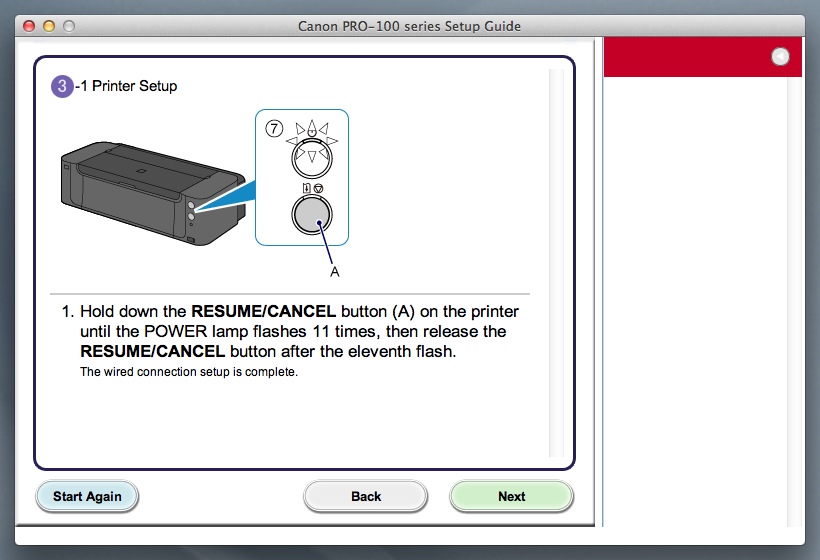Viewport: 820px width, 560px height.
Task: Click the right sidebar vertical scrollbar
Action: (794, 301)
